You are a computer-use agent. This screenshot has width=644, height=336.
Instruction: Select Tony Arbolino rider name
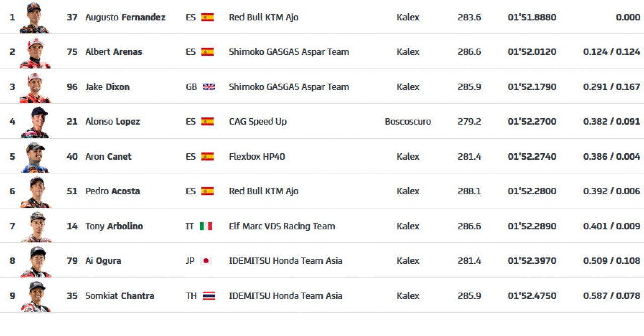coord(114,226)
